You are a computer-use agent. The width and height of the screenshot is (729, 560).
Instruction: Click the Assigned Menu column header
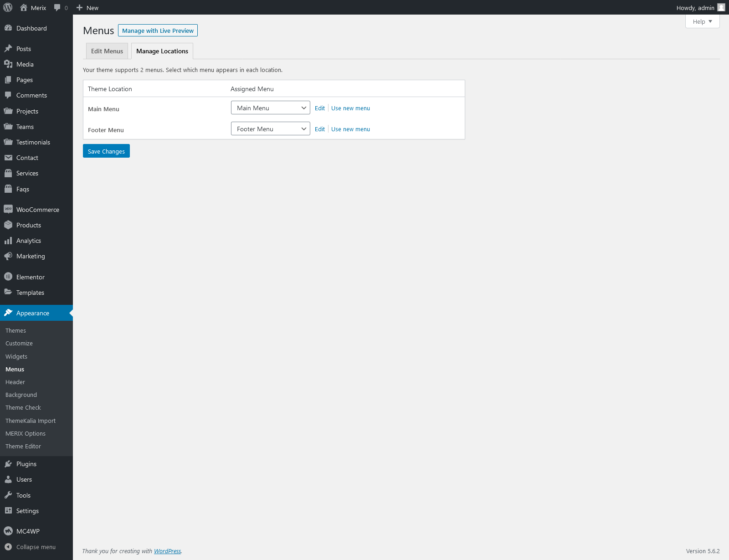252,89
